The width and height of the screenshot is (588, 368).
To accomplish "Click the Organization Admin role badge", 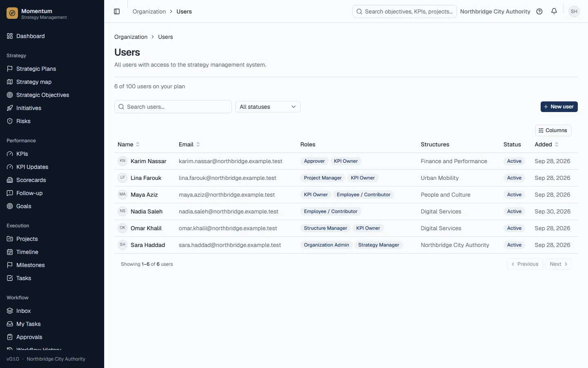I will tap(326, 245).
